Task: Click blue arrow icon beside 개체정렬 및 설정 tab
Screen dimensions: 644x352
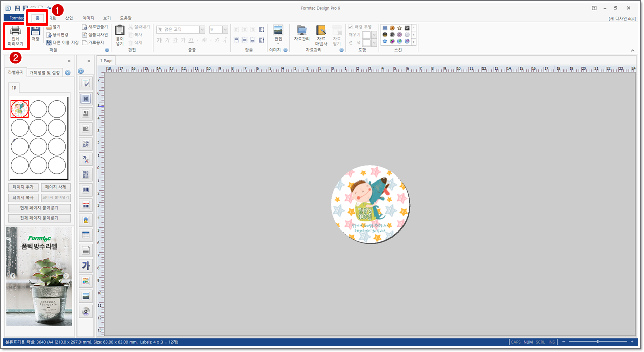Action: click(68, 73)
